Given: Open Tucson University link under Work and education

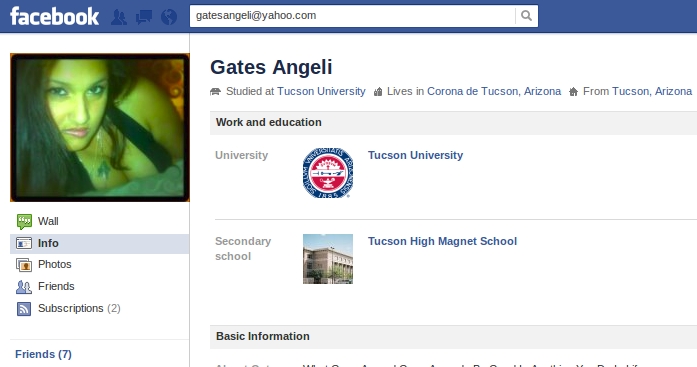Looking at the screenshot, I should 415,155.
